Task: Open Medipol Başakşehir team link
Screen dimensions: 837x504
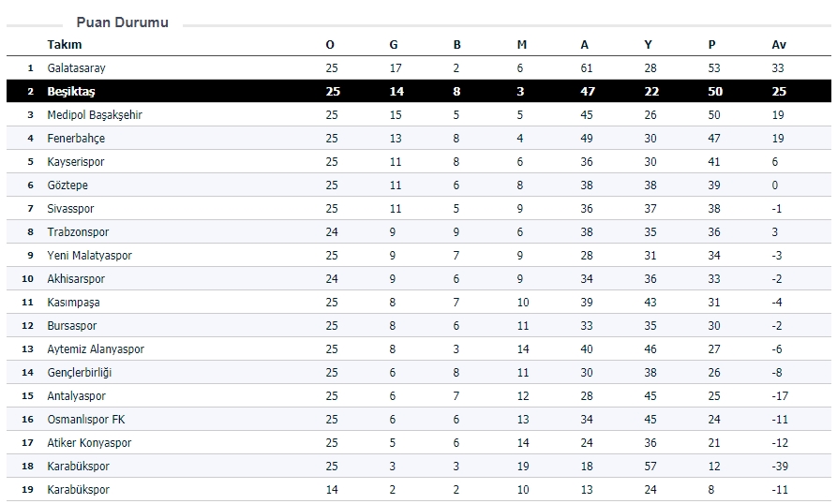Action: click(x=95, y=115)
